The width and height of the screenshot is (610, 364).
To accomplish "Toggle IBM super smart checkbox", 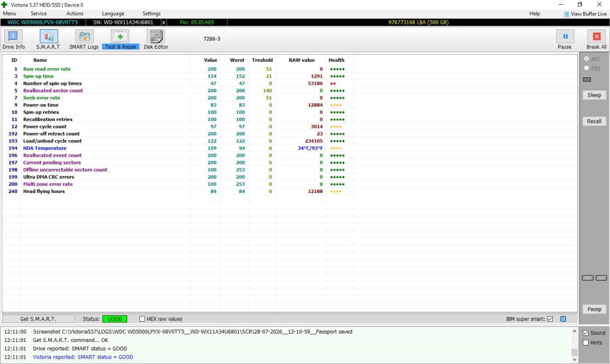I will click(x=550, y=319).
